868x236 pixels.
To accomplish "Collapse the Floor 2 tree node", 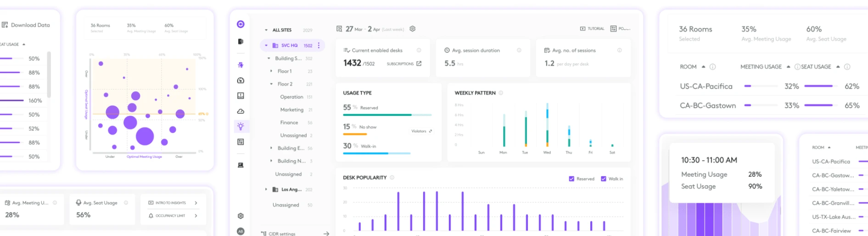I will click(271, 84).
